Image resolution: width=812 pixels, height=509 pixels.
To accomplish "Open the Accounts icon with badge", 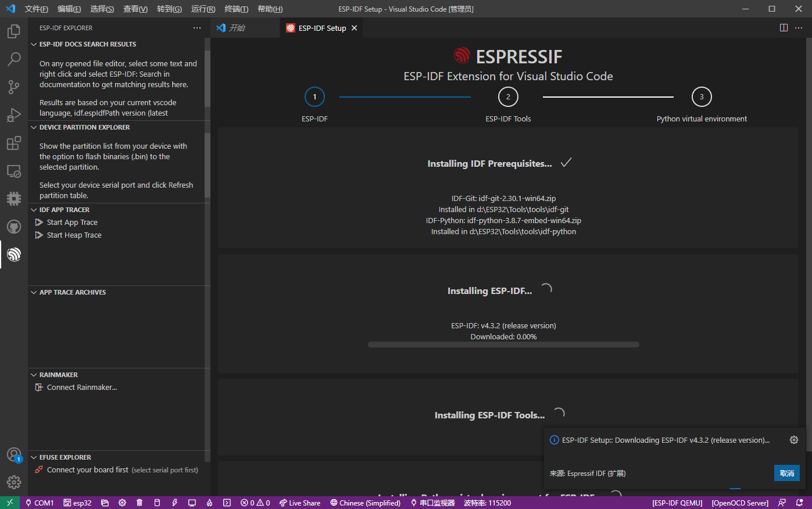I will point(14,455).
